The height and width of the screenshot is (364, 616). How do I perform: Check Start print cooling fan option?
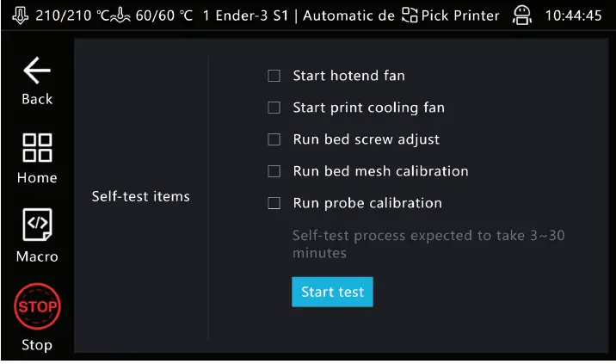click(274, 108)
